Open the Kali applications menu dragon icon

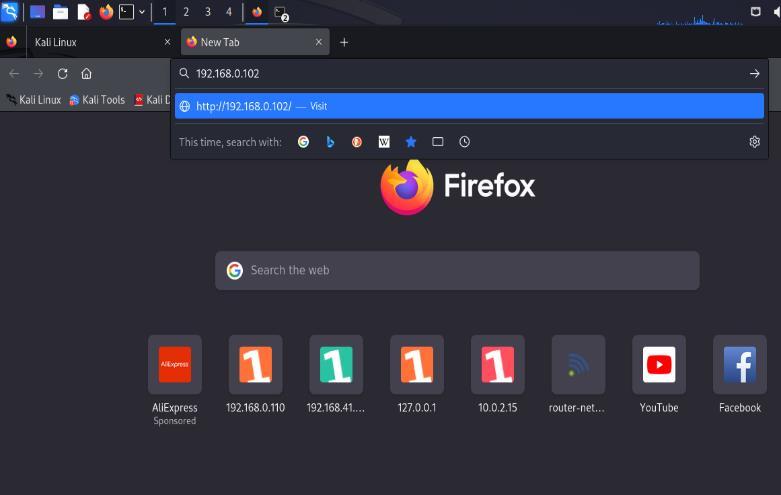click(9, 11)
